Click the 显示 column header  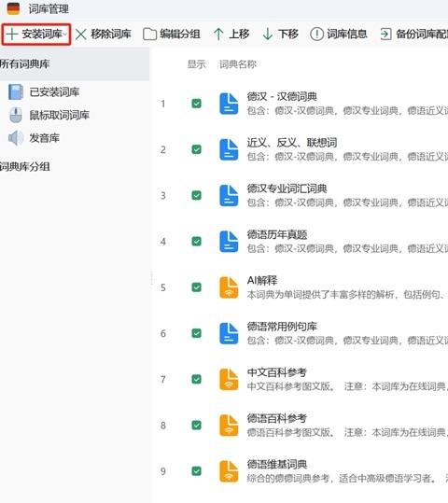click(x=196, y=64)
